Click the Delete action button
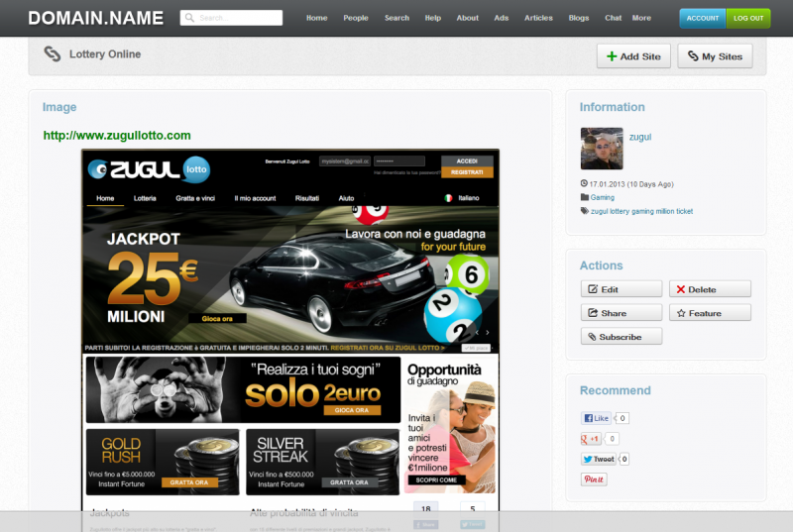This screenshot has width=793, height=532. (x=710, y=289)
